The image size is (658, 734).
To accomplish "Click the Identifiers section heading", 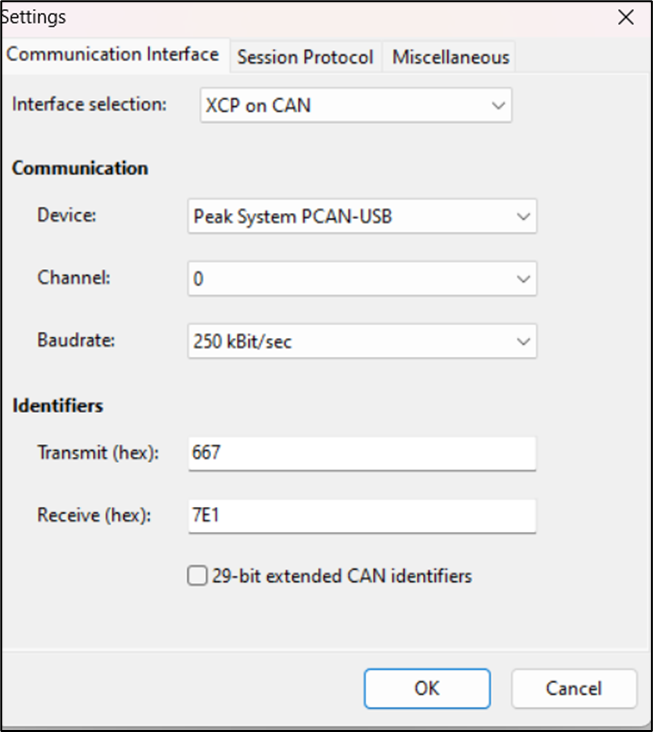I will coord(58,406).
